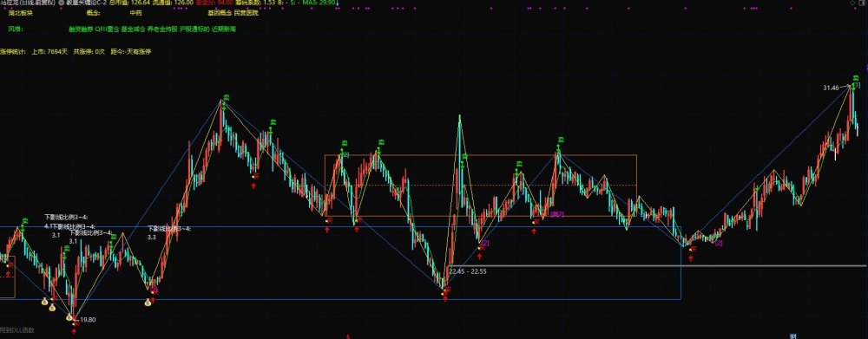Click the round icon before the indicator name
Image resolution: width=868 pixels, height=339 pixels.
coord(61,3)
